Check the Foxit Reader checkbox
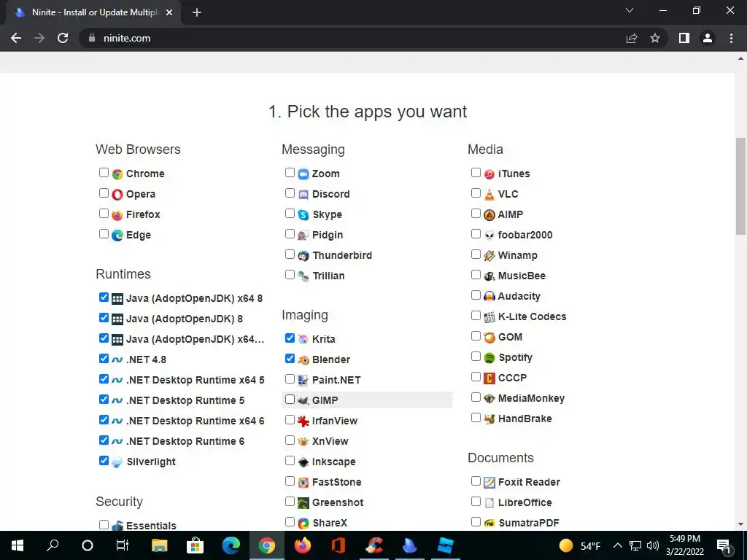 tap(476, 481)
